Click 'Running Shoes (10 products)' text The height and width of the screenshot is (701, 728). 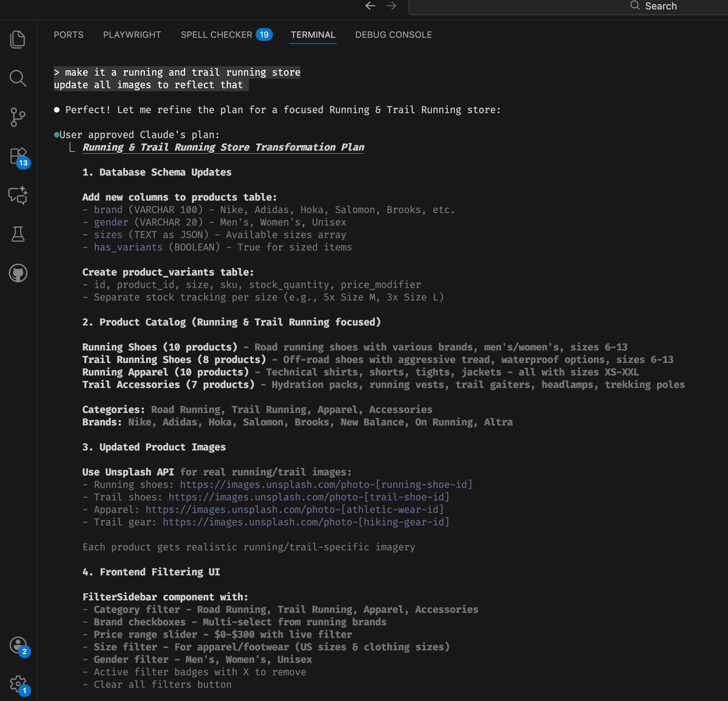pyautogui.click(x=160, y=347)
